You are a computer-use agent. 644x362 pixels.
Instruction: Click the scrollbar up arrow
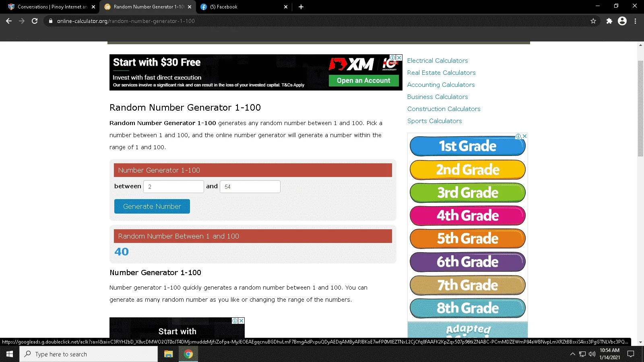(640, 45)
